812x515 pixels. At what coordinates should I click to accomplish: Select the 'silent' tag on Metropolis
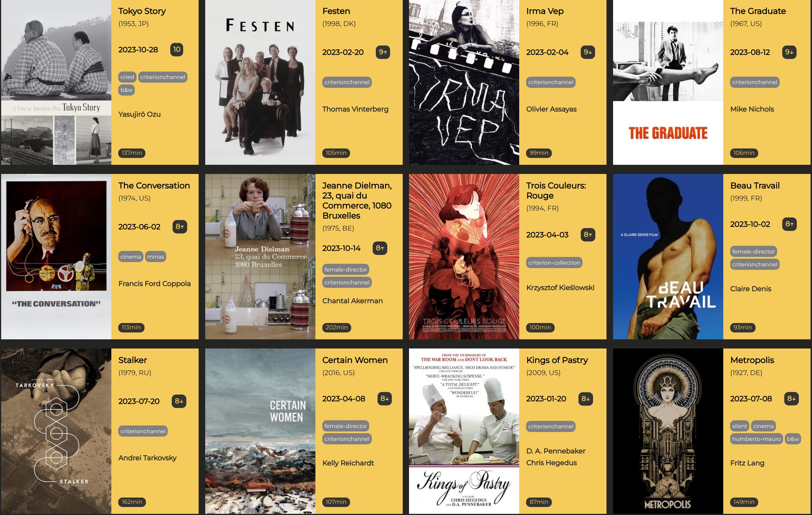[x=740, y=426]
